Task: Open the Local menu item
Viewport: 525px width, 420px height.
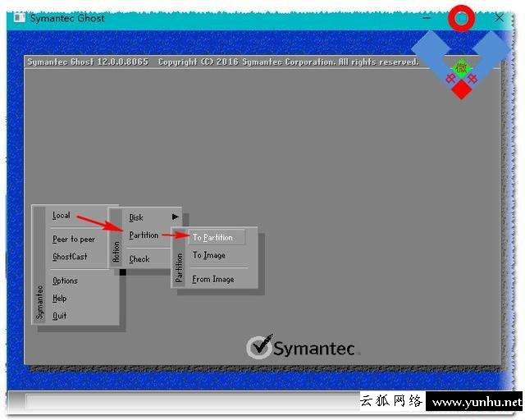Action: tap(62, 216)
